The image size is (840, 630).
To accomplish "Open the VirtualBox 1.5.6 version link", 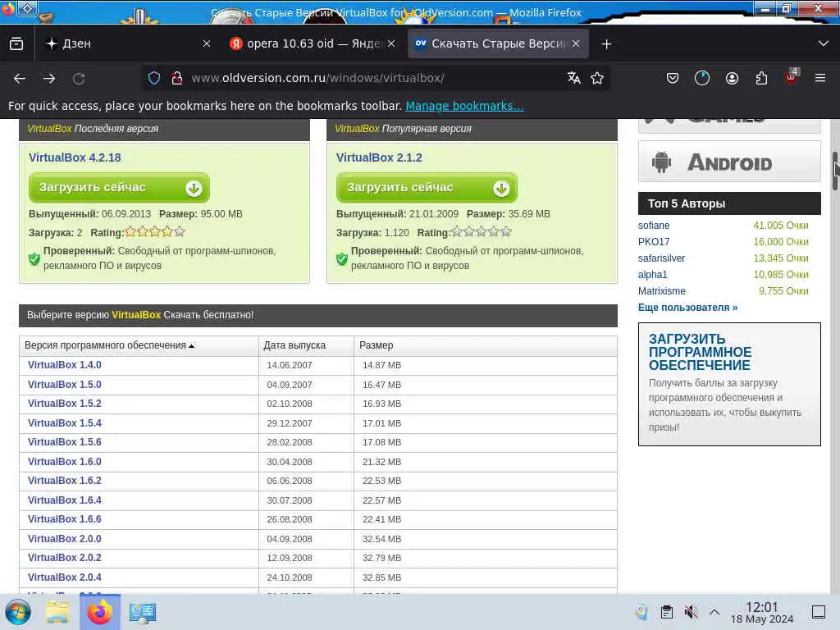I will tap(64, 442).
